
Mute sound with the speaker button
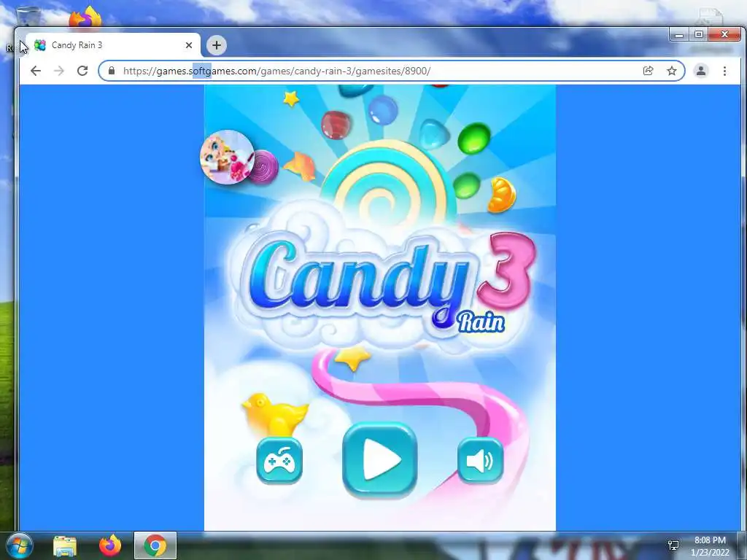480,461
